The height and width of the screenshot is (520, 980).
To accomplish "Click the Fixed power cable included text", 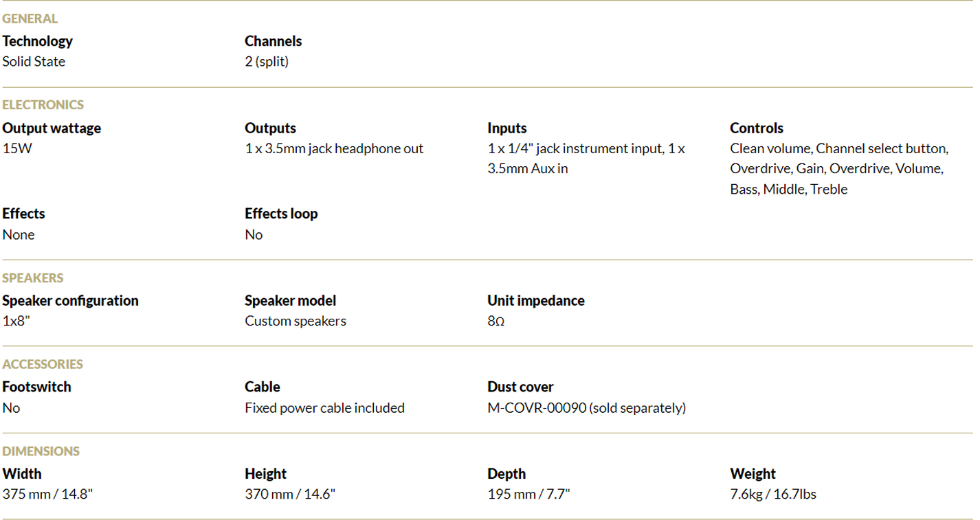I will click(x=324, y=408).
